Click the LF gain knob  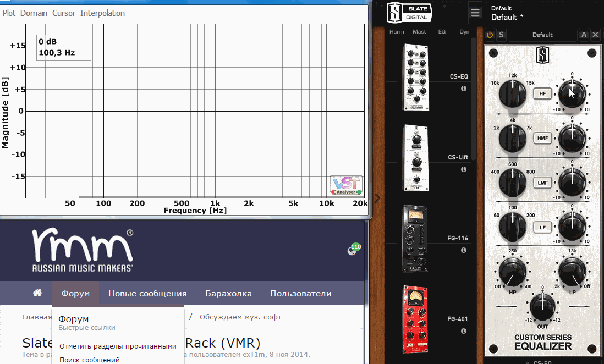572,227
